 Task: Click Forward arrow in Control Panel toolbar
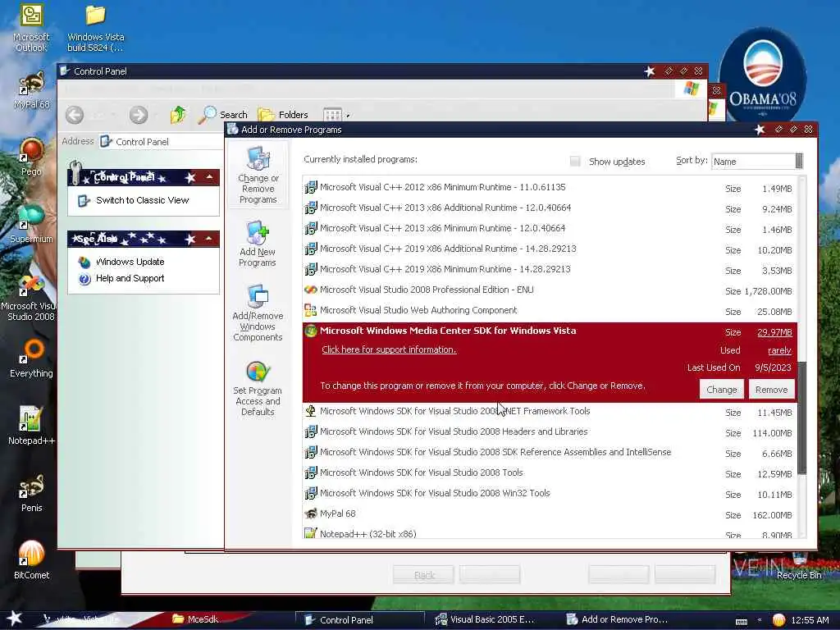(x=138, y=115)
